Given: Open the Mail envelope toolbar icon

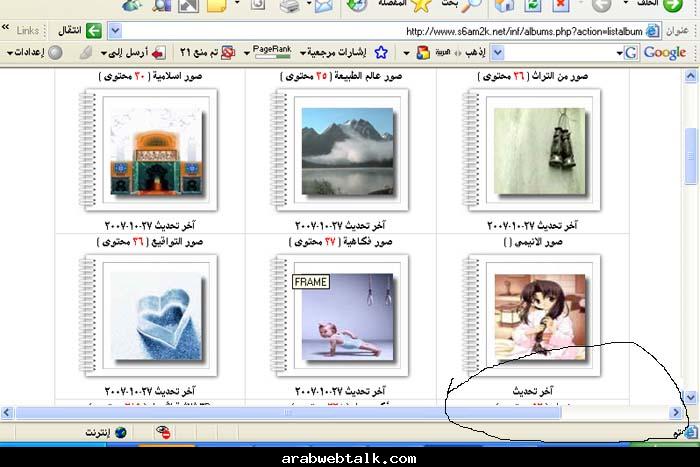Looking at the screenshot, I should pyautogui.click(x=323, y=5).
